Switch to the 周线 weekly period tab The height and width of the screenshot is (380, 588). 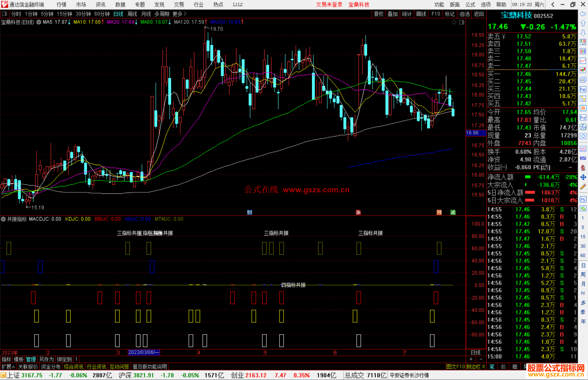point(132,14)
